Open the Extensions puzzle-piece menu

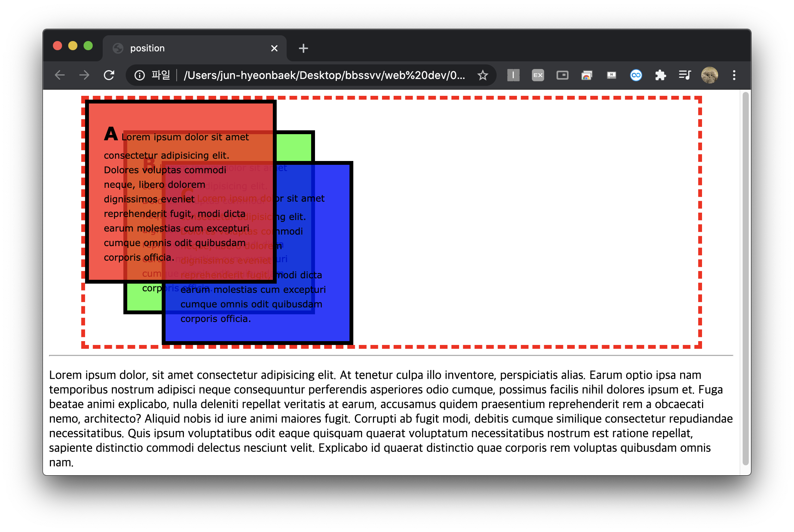click(x=660, y=75)
